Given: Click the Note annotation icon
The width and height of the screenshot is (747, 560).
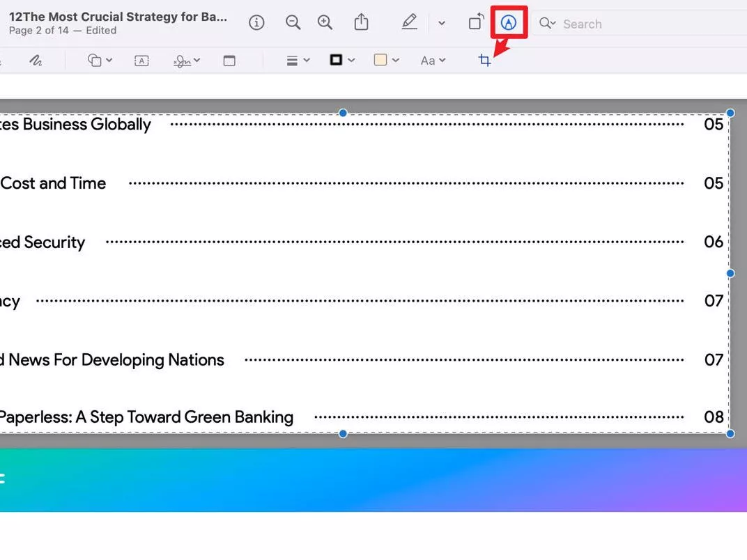Looking at the screenshot, I should [x=229, y=61].
